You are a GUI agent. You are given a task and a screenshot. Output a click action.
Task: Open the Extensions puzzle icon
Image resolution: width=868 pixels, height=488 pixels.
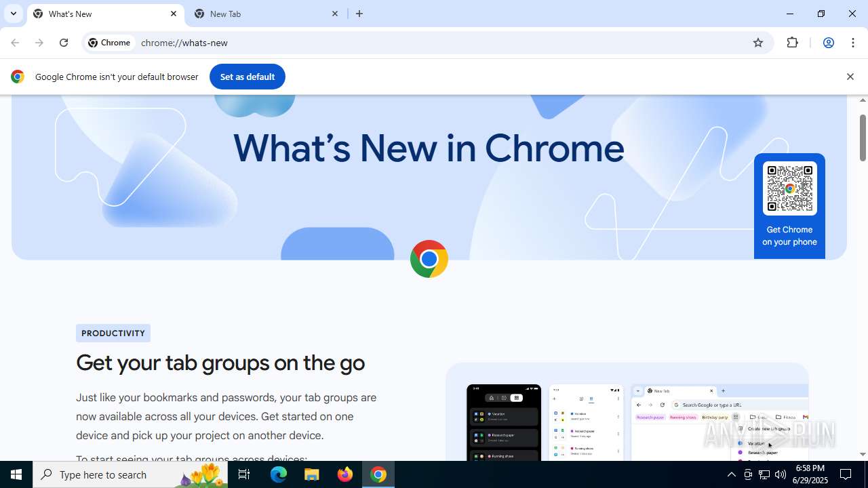(792, 43)
